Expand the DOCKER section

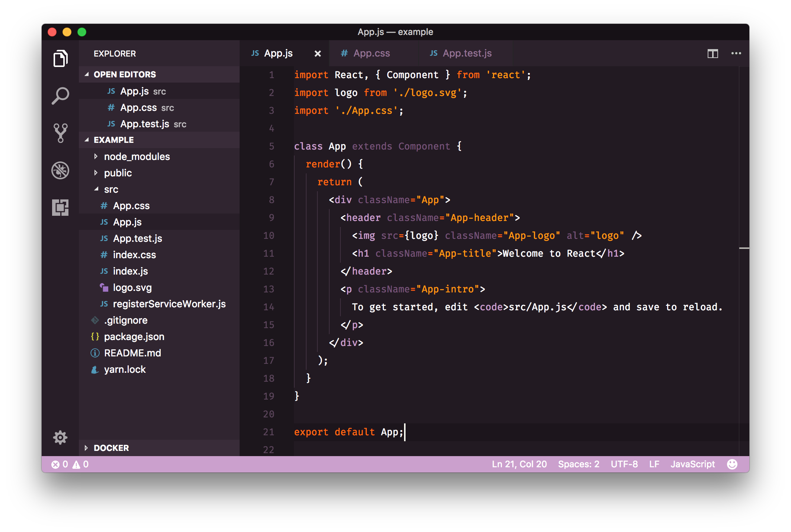click(111, 448)
